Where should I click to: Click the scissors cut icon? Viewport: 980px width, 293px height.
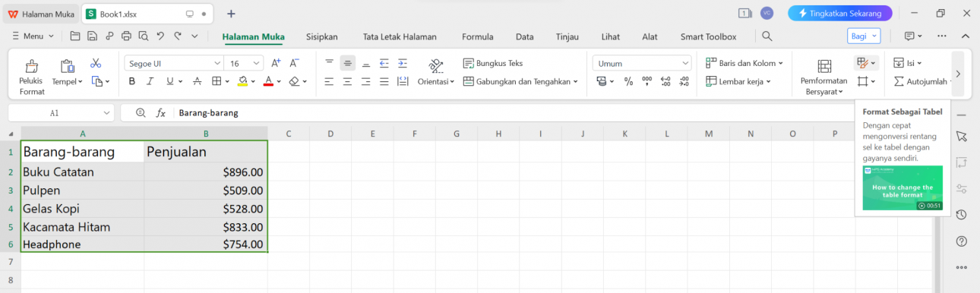click(x=96, y=63)
